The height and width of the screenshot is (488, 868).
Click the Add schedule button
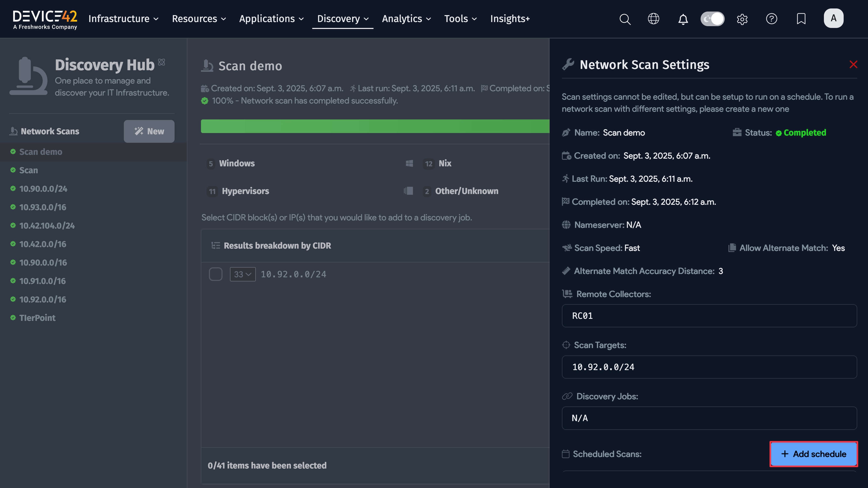[x=813, y=454]
